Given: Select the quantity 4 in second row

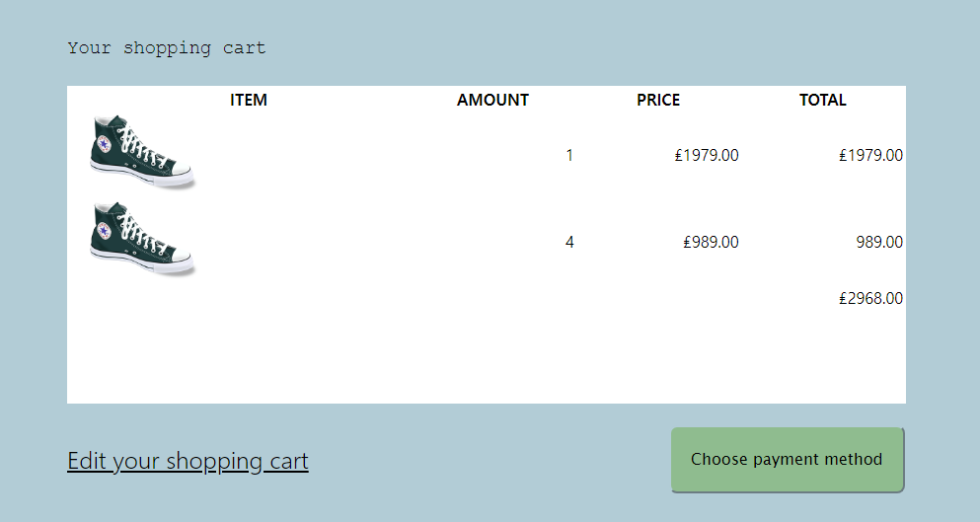Looking at the screenshot, I should tap(569, 242).
